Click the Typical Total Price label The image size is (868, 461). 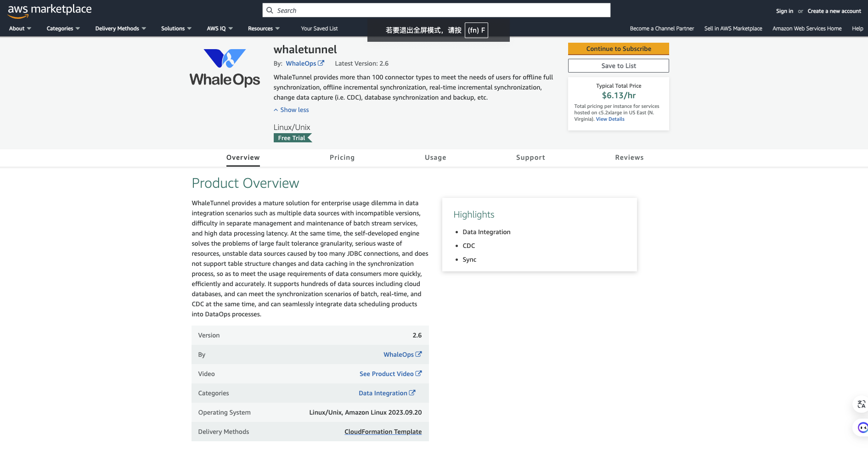click(x=619, y=86)
